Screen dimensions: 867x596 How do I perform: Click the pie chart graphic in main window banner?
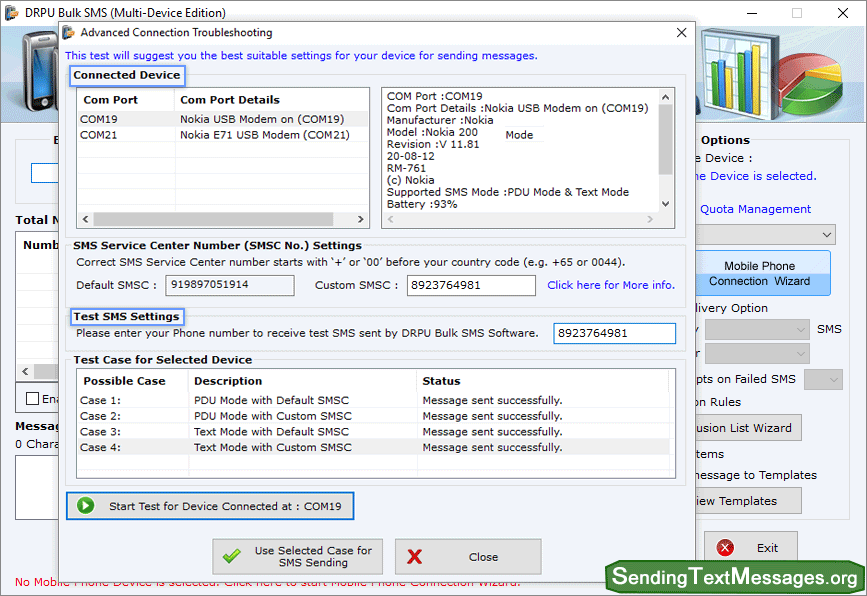(x=810, y=83)
